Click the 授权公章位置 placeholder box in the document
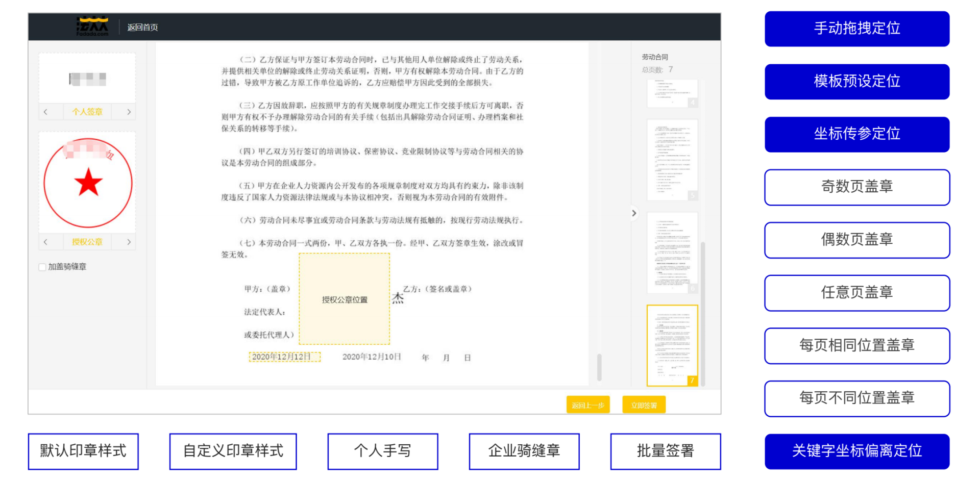 click(345, 299)
